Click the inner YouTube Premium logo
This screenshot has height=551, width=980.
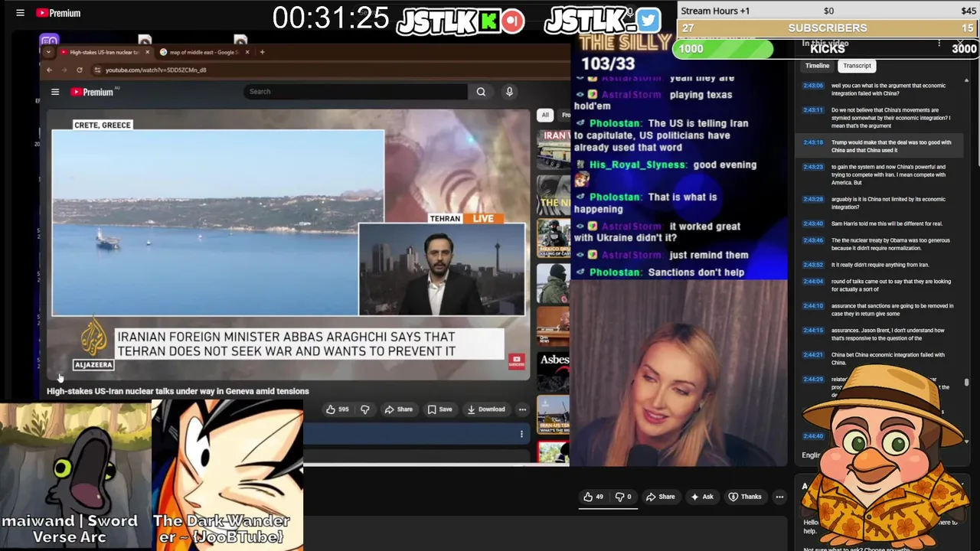point(92,92)
